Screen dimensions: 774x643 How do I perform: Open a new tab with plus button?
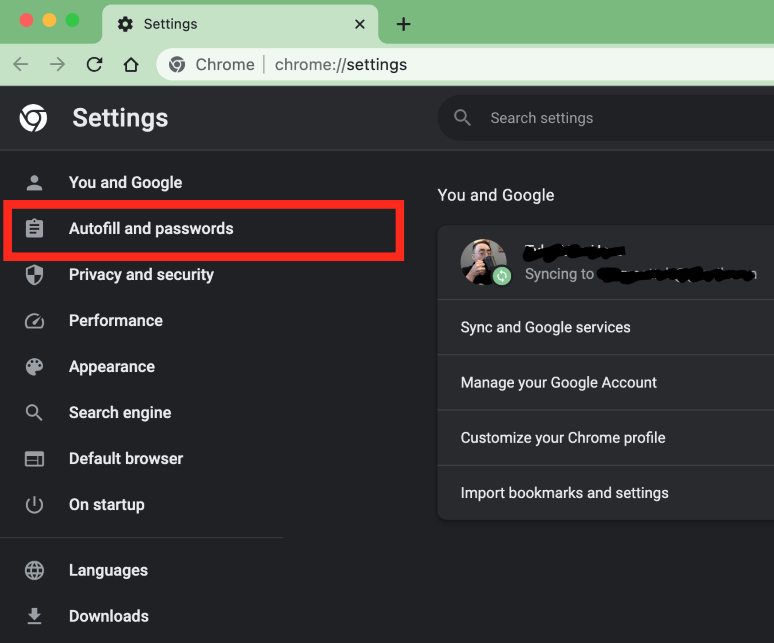(x=403, y=24)
